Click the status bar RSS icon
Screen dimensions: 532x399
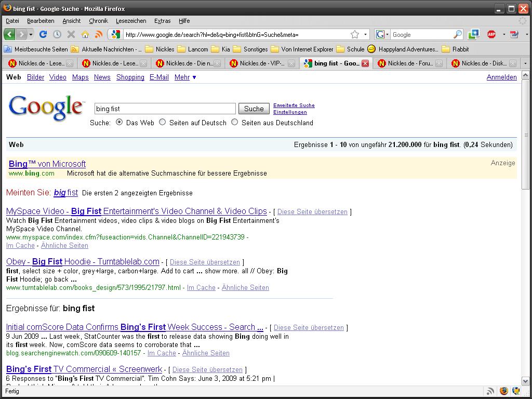[490, 391]
